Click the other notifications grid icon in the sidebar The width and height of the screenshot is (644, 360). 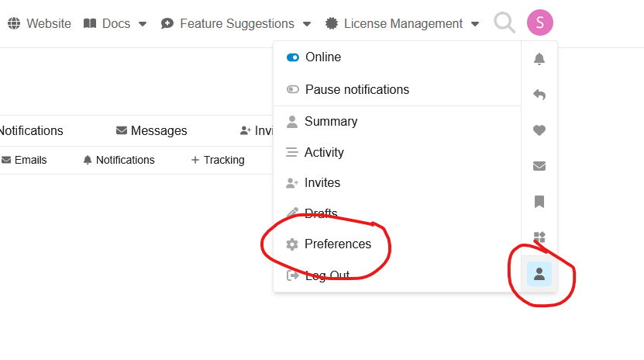(539, 237)
